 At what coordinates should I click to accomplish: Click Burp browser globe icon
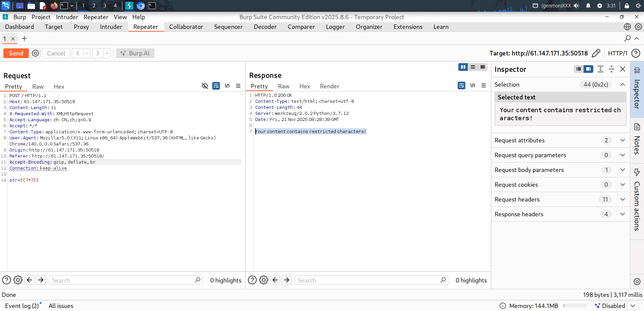point(627,27)
